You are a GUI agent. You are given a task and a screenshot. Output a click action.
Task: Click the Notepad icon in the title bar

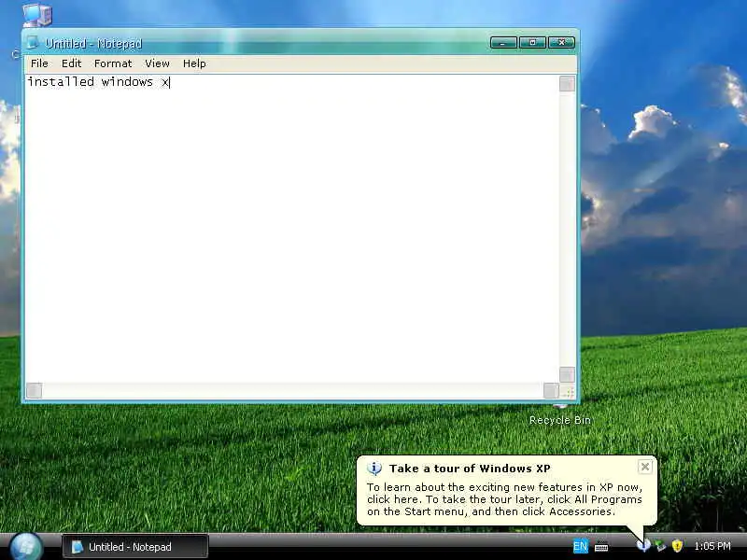point(33,43)
